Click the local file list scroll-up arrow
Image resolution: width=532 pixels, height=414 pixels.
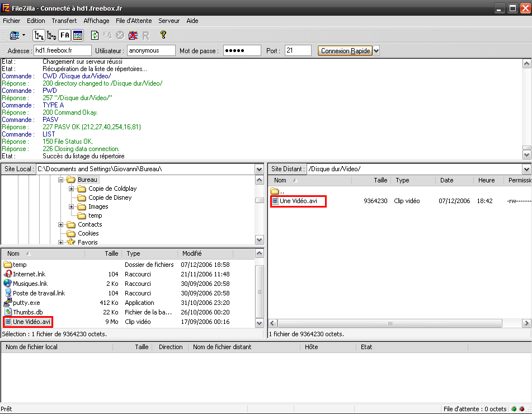259,253
